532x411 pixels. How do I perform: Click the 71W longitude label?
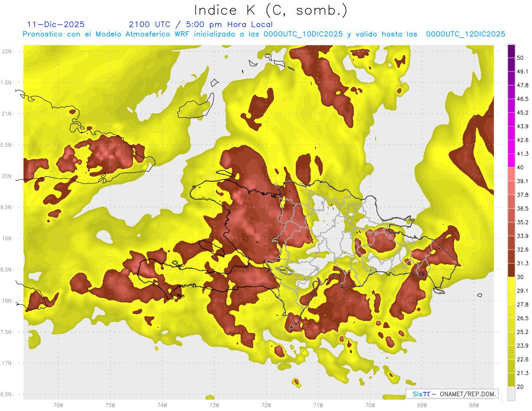click(318, 405)
